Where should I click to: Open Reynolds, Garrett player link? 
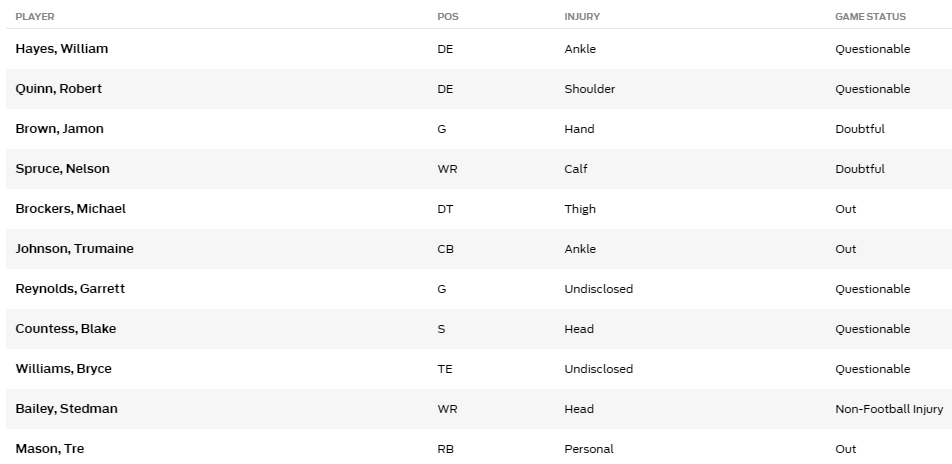(70, 289)
